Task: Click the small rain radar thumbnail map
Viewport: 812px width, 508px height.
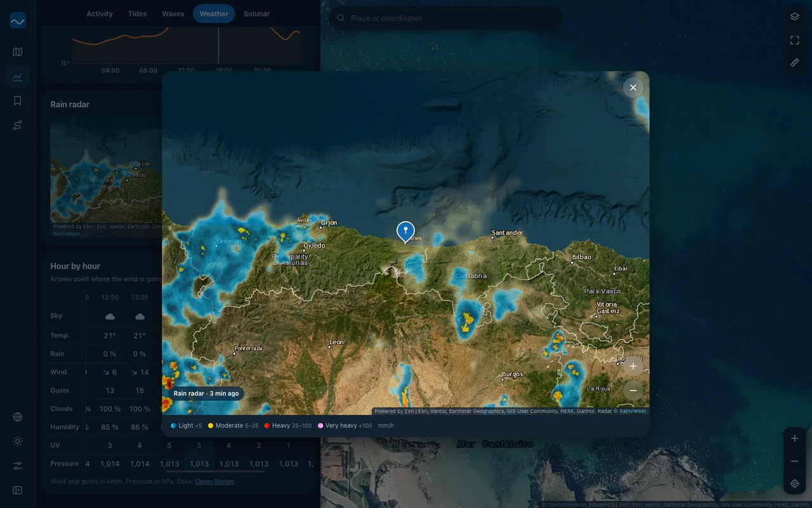Action: (x=106, y=177)
